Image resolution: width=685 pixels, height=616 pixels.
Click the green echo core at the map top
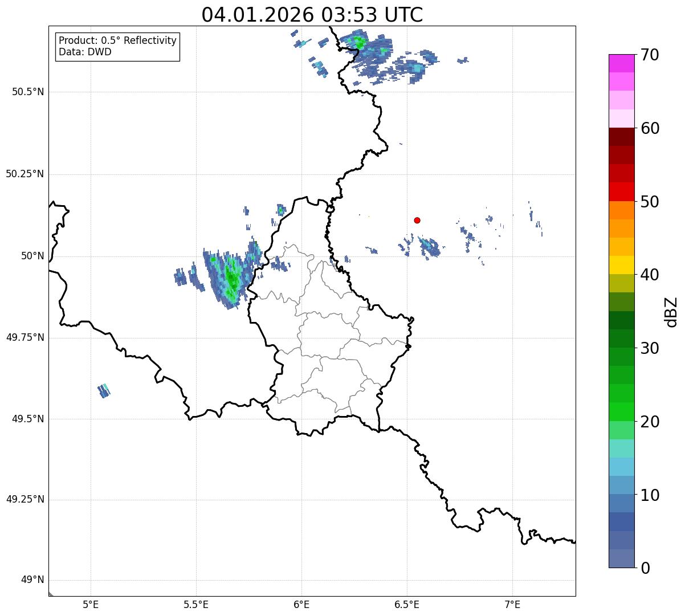pos(359,42)
